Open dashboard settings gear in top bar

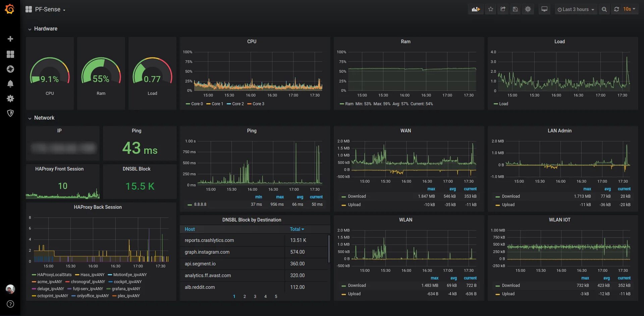tap(528, 9)
